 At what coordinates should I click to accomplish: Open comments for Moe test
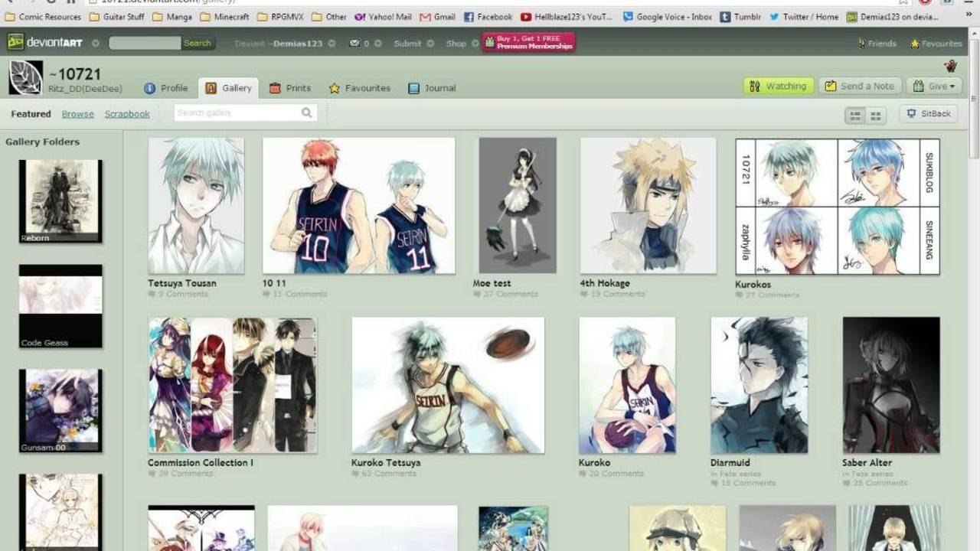(505, 294)
